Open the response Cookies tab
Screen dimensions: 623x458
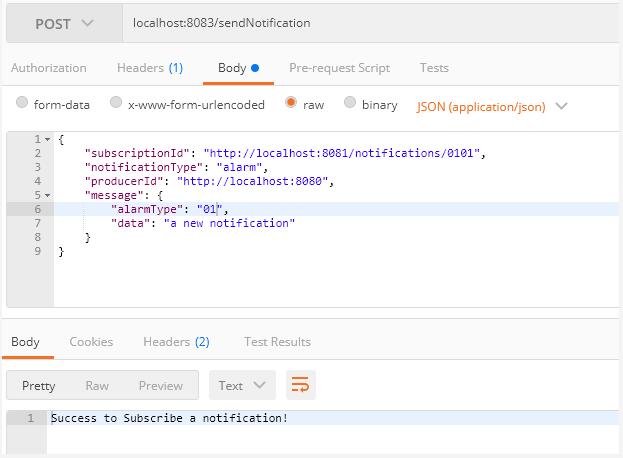click(x=91, y=341)
